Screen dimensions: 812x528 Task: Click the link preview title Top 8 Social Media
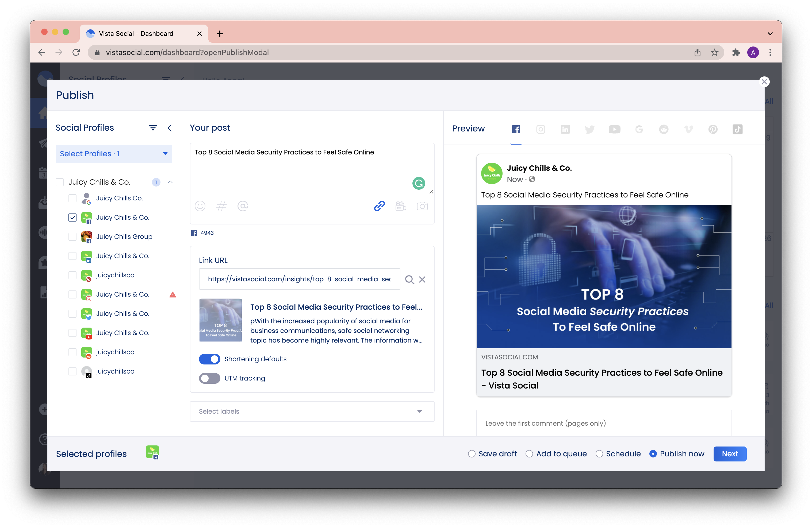coord(336,307)
